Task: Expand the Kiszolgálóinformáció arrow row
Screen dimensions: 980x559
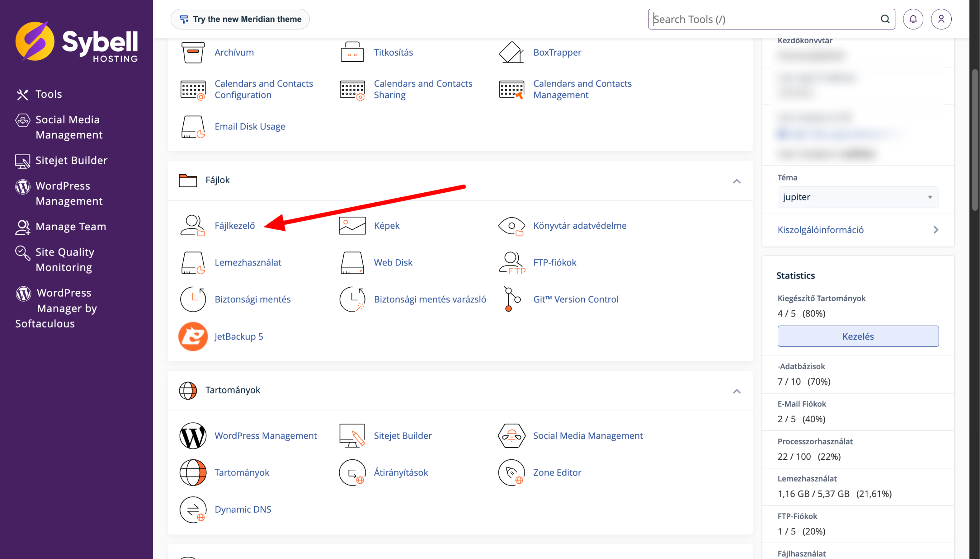Action: coord(858,230)
